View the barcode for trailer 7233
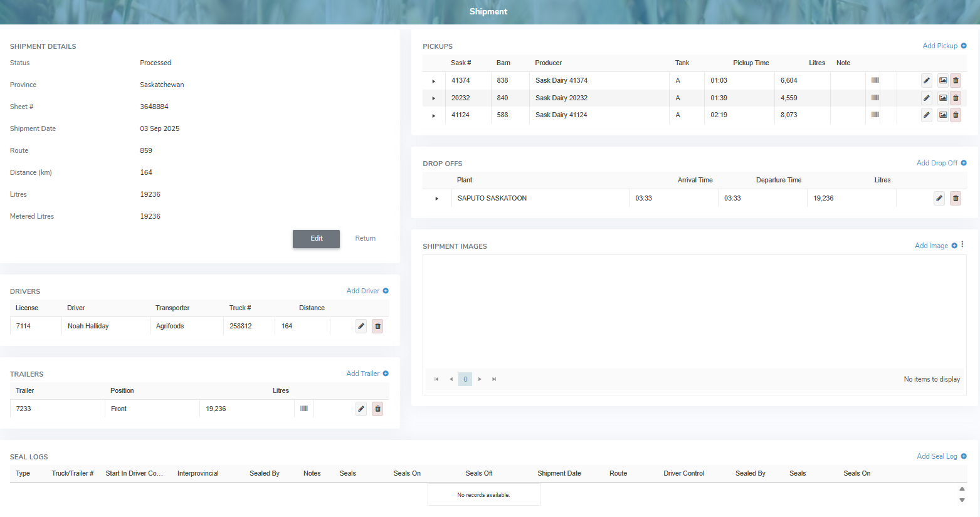 click(303, 409)
